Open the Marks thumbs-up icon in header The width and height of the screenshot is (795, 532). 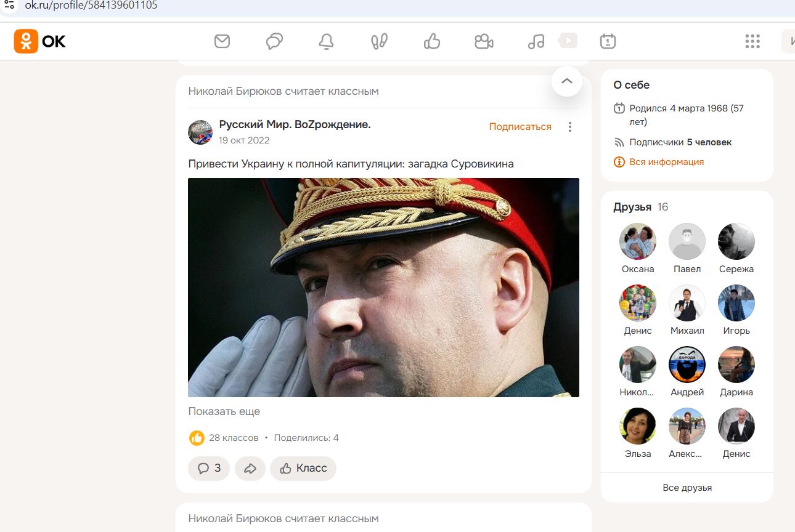coord(432,41)
